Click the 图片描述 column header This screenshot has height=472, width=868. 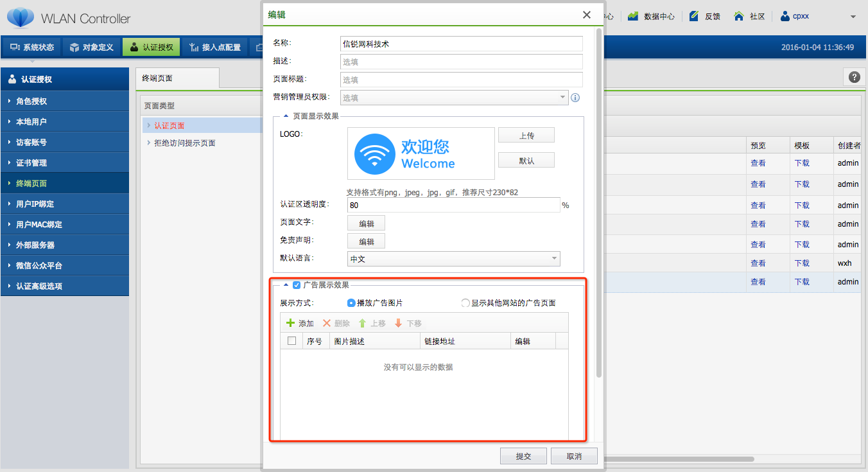374,341
